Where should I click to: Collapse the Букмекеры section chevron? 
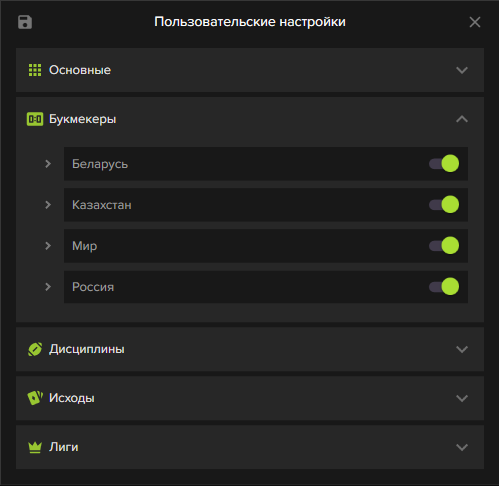click(462, 119)
